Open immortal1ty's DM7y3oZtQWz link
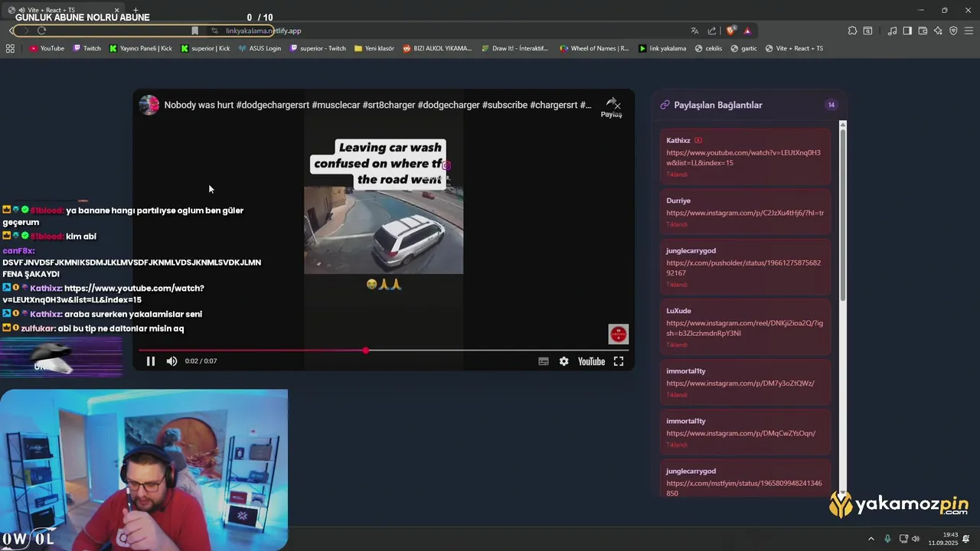This screenshot has height=551, width=980. pyautogui.click(x=740, y=383)
